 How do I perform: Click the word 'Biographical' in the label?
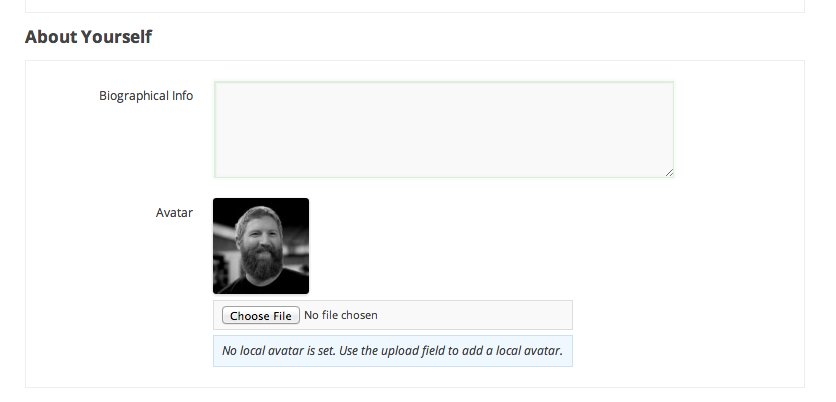[x=134, y=96]
